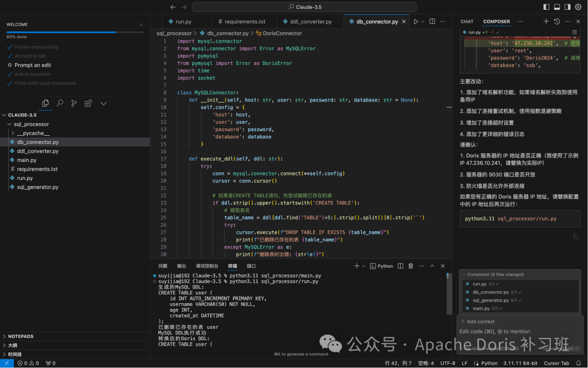588x368 pixels.
Task: Expand the NOTEPADS section
Action: pos(21,336)
